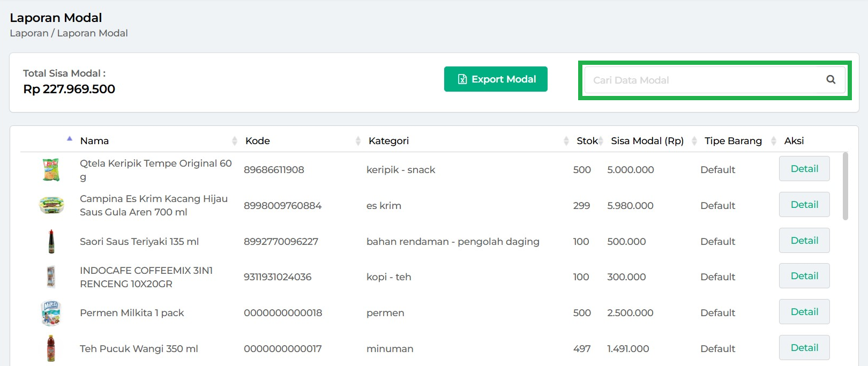This screenshot has height=366, width=868.
Task: Sort table by Stok column
Action: pos(587,141)
